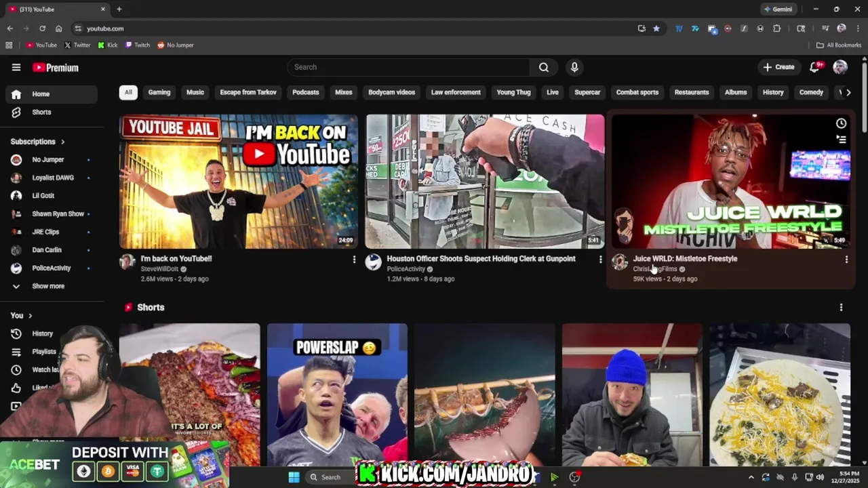Open YouTube notifications bell
Viewport: 868px width, 488px height.
815,66
